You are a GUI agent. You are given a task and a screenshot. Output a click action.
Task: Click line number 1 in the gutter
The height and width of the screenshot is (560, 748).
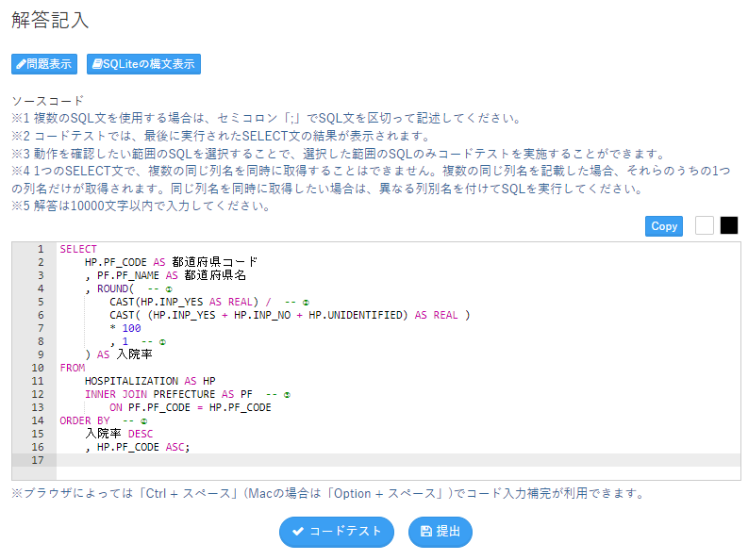[x=41, y=249]
